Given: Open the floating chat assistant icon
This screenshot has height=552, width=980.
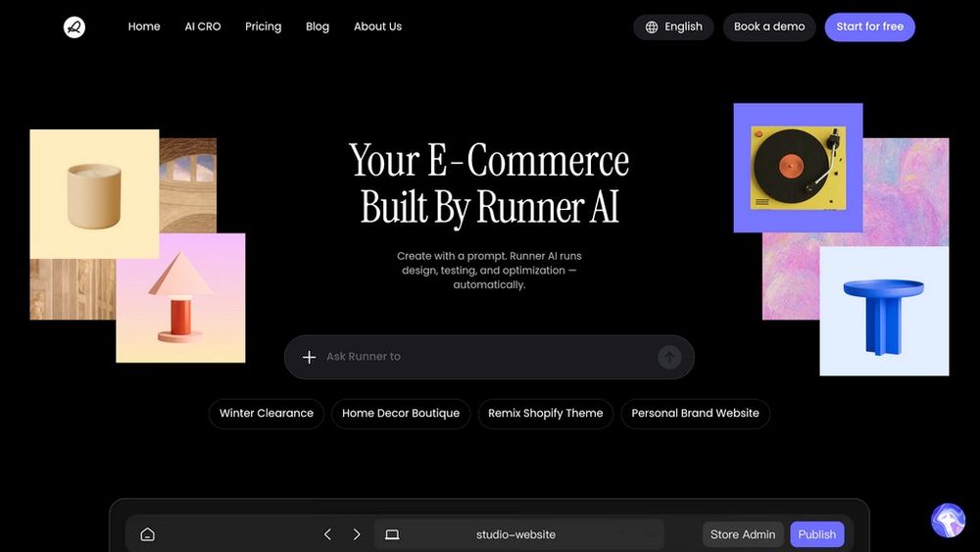Looking at the screenshot, I should (x=948, y=520).
